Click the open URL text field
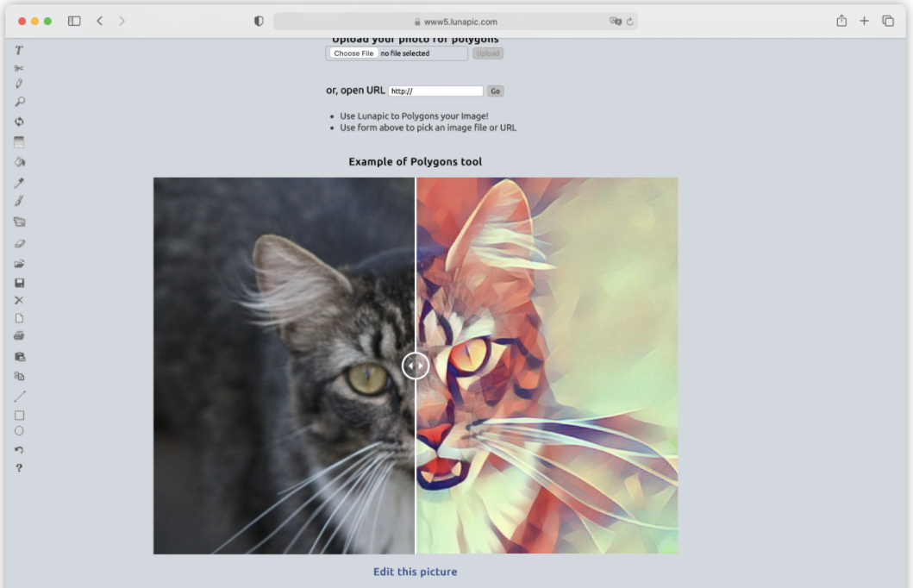This screenshot has width=913, height=588. 435,91
